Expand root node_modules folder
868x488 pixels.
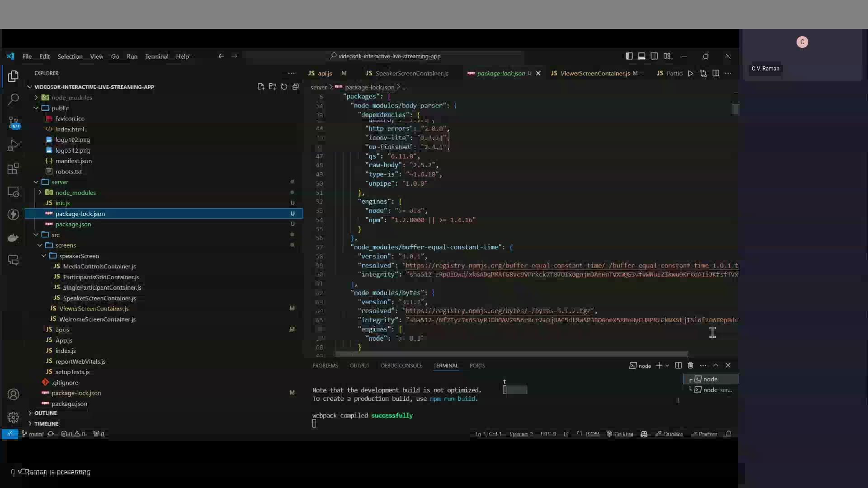click(x=36, y=98)
